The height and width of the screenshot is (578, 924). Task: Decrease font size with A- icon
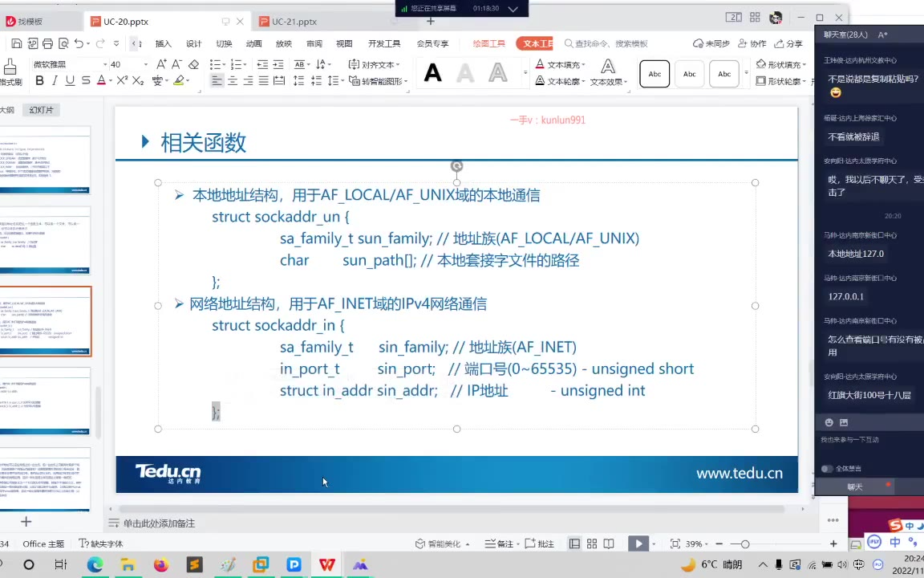(176, 64)
